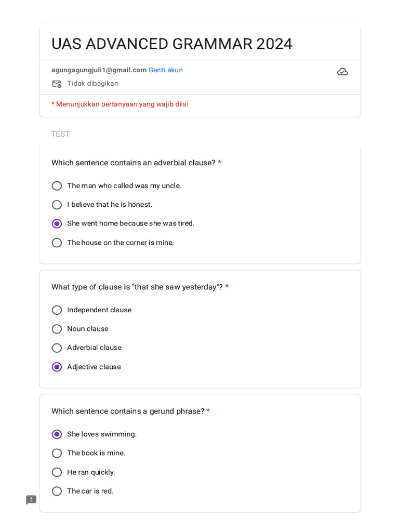Select "The man who called was my uncle"
Screen dimensions: 399x532
pos(57,186)
